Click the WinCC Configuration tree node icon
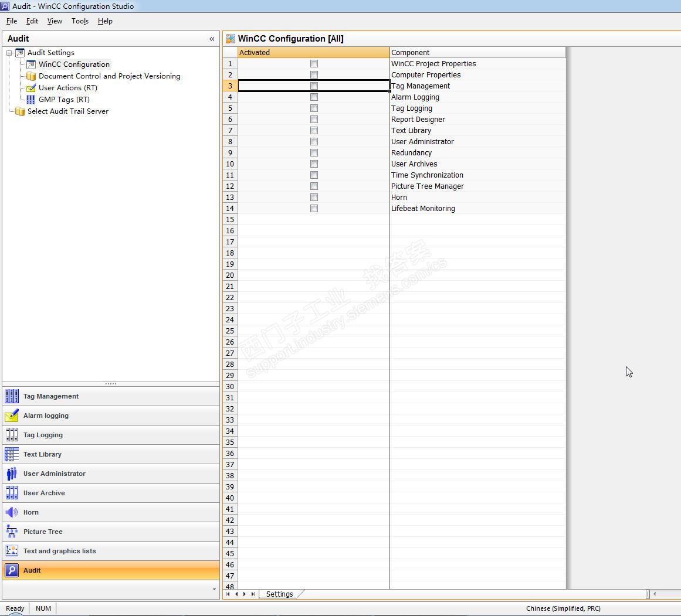Image resolution: width=681 pixels, height=616 pixels. tap(31, 64)
